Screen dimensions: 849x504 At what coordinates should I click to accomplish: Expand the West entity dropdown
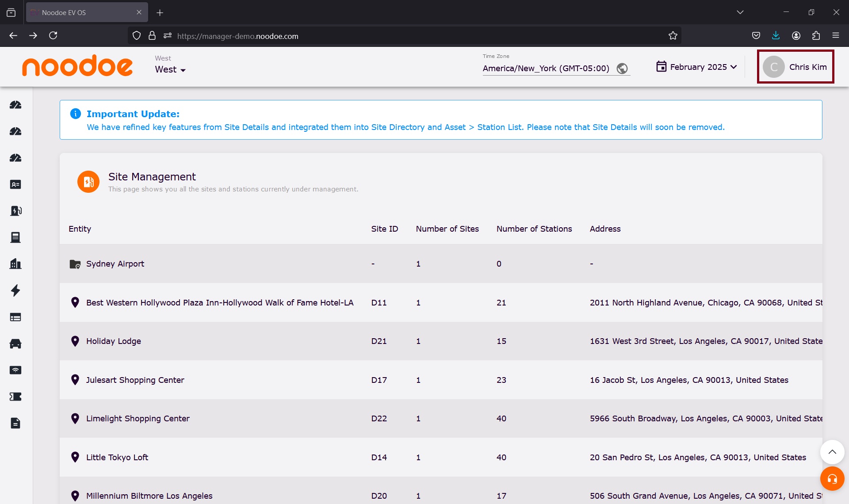[170, 69]
